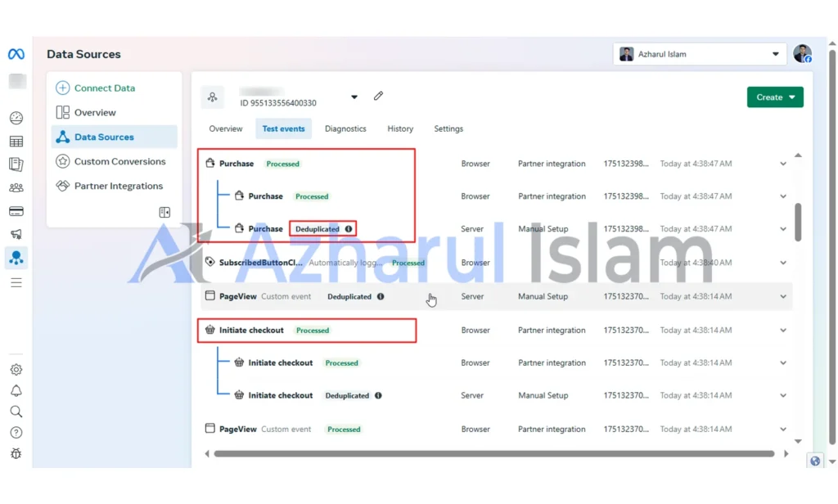Switch to the Diagnostics tab

coord(345,128)
